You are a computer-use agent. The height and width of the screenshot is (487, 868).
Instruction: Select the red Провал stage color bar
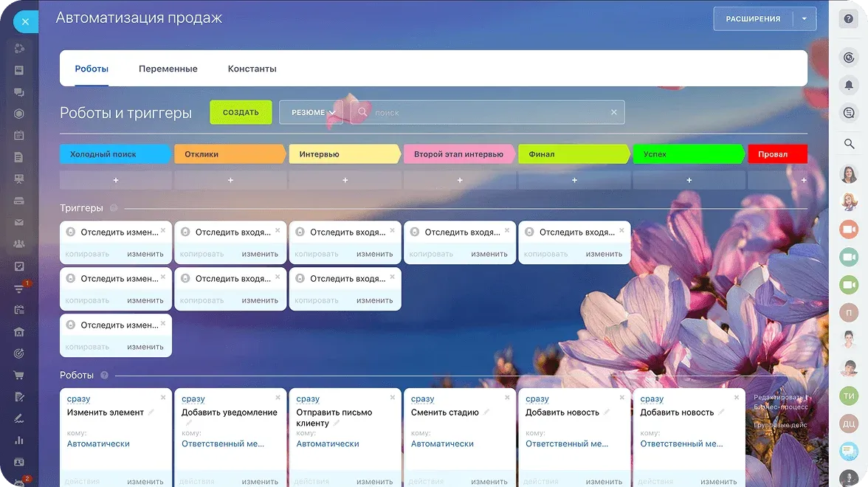coord(777,153)
